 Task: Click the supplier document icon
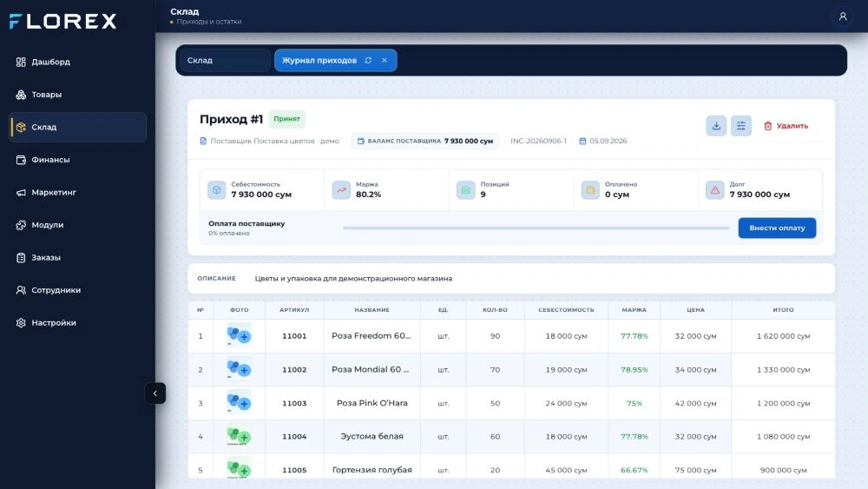pyautogui.click(x=203, y=142)
